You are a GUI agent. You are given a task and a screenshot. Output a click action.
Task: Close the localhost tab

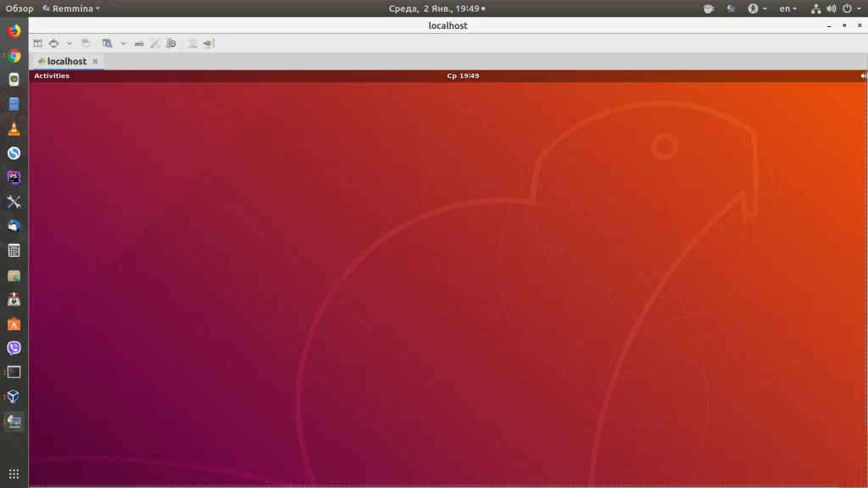pyautogui.click(x=95, y=61)
